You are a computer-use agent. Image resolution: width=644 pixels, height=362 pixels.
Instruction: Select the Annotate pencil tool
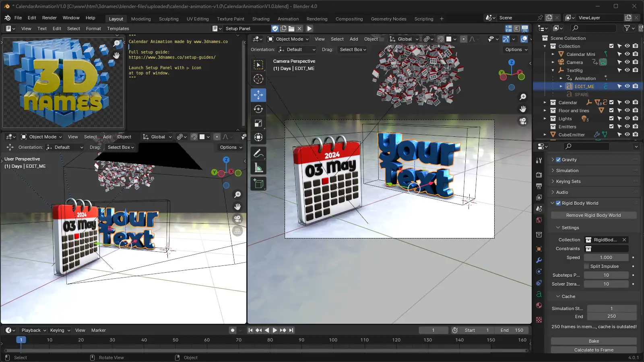coord(258,154)
